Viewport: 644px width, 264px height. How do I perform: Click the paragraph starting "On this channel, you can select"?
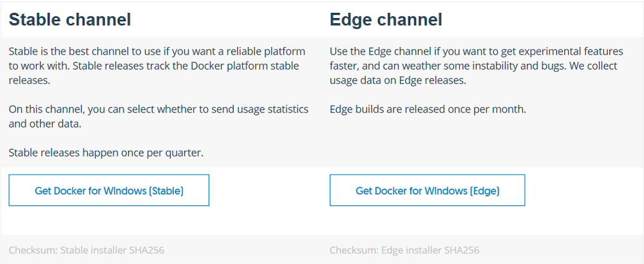tap(158, 117)
